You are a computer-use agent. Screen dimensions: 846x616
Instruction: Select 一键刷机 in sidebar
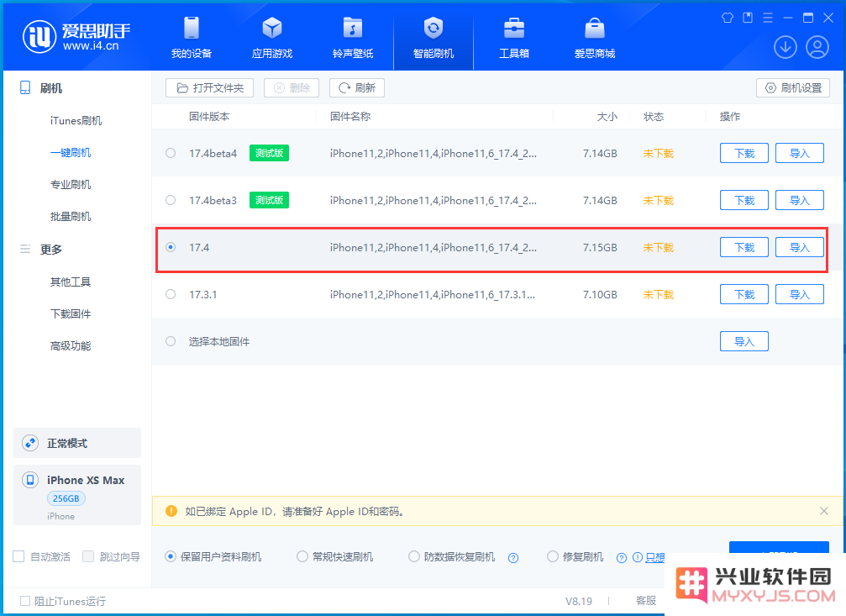click(x=70, y=153)
